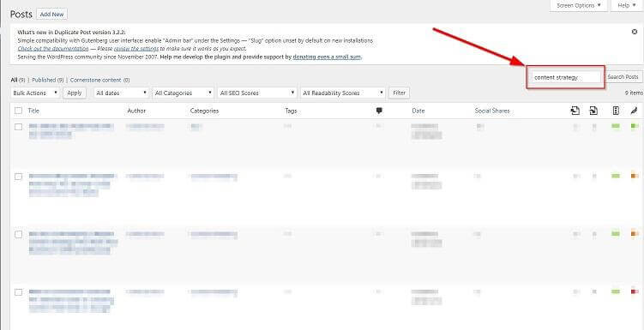Dismiss the Duplicate Post notice
The height and width of the screenshot is (330, 644).
pyautogui.click(x=635, y=32)
